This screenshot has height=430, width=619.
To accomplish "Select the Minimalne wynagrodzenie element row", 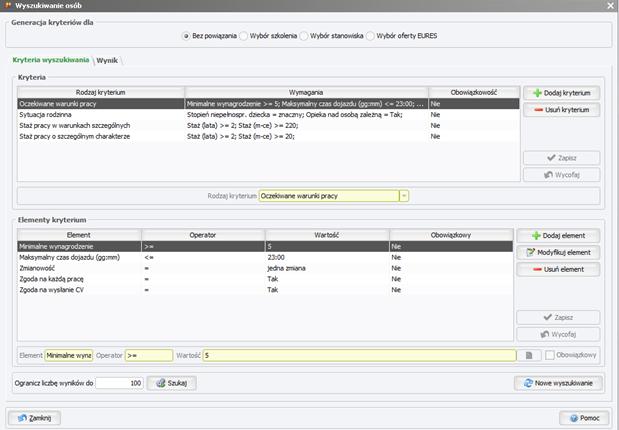I will click(265, 246).
